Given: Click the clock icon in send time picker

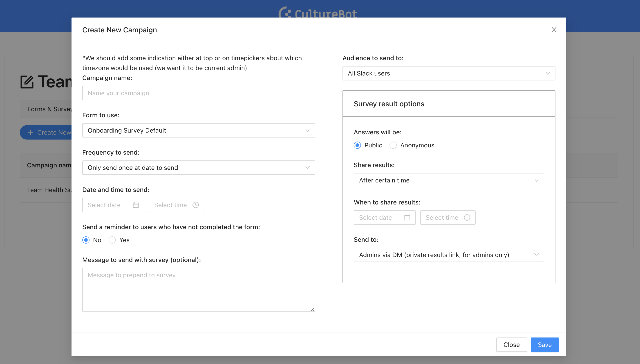Looking at the screenshot, I should [x=196, y=205].
